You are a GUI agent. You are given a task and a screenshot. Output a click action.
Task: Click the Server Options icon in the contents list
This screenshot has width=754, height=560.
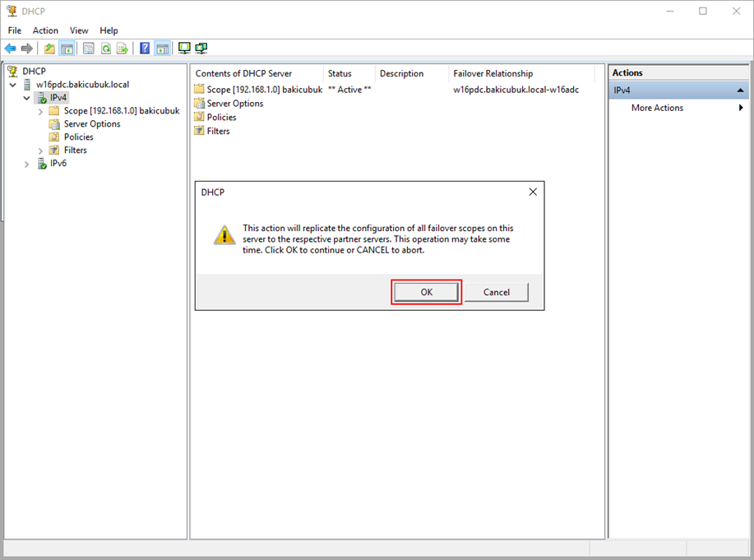(x=199, y=103)
